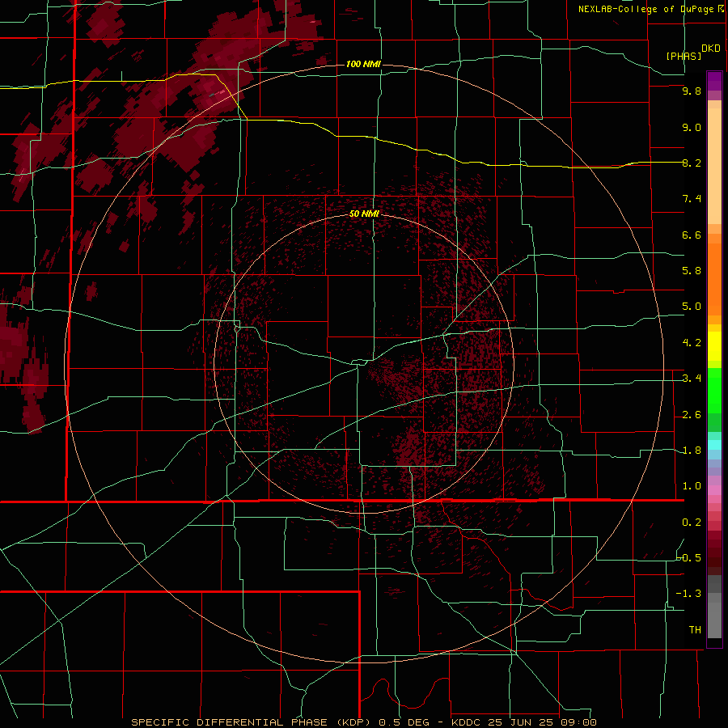Select the -0.5 value on the scale
Image resolution: width=728 pixels, height=728 pixels.
(x=689, y=558)
